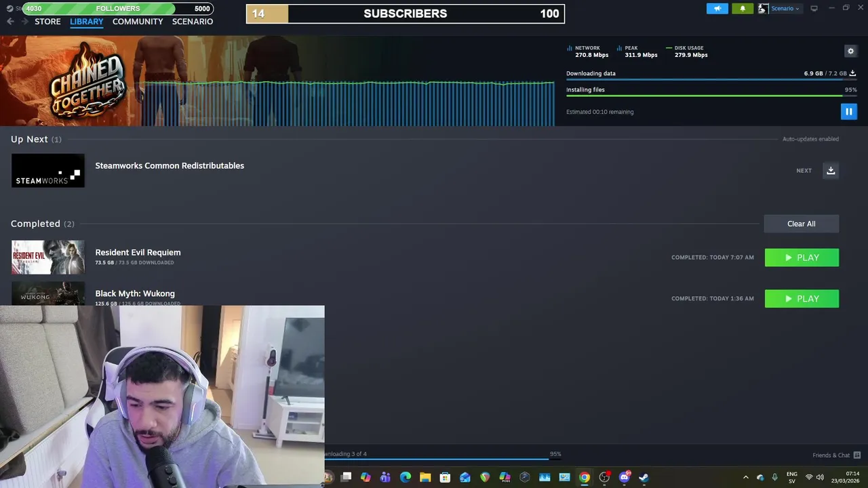Viewport: 868px width, 488px height.
Task: Start Steamworks Common Redistributables download now
Action: click(830, 171)
